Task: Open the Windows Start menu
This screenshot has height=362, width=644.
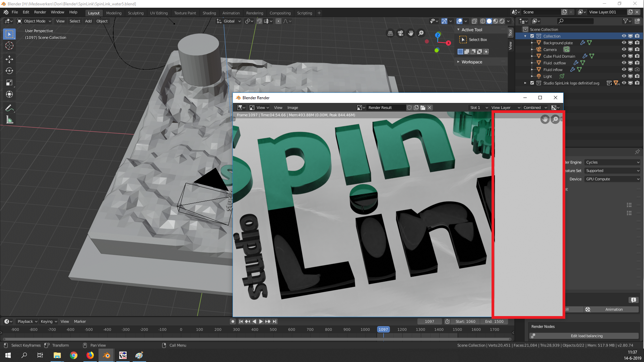Action: 8,355
